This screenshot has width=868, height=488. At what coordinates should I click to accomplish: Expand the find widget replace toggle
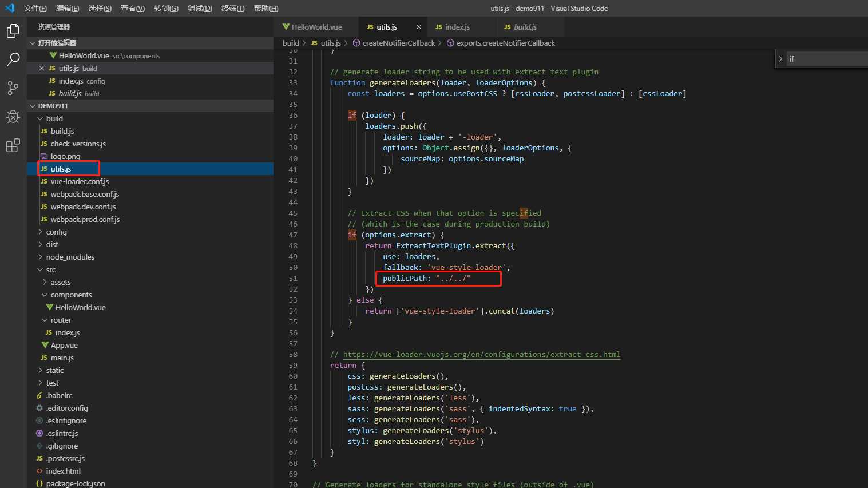(x=780, y=59)
